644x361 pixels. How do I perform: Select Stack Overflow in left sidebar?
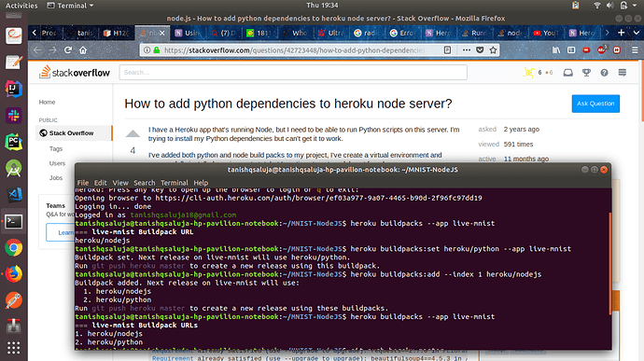pyautogui.click(x=73, y=133)
